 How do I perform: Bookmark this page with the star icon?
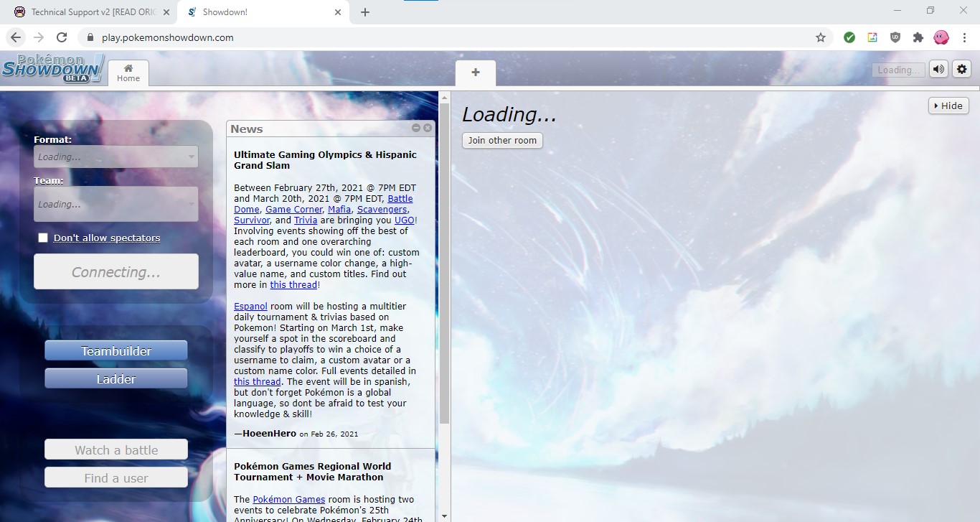pos(821,37)
